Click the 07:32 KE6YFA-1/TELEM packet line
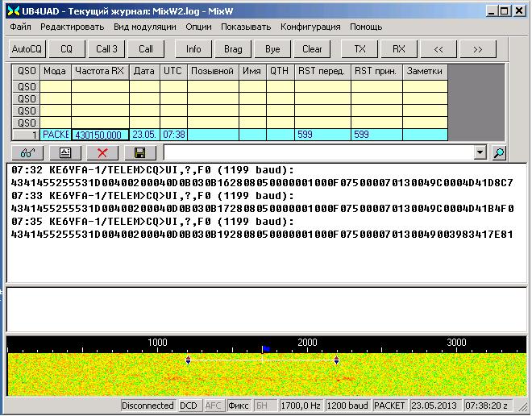The height and width of the screenshot is (416, 532). (152, 170)
